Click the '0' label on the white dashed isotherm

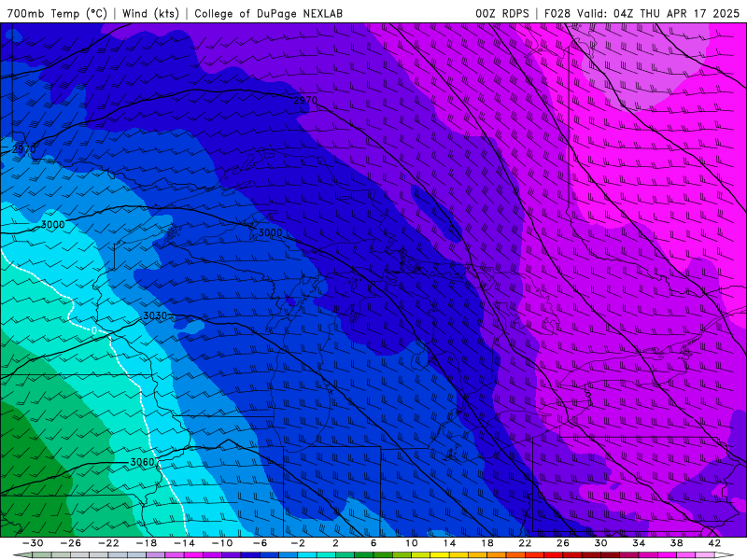pyautogui.click(x=94, y=330)
